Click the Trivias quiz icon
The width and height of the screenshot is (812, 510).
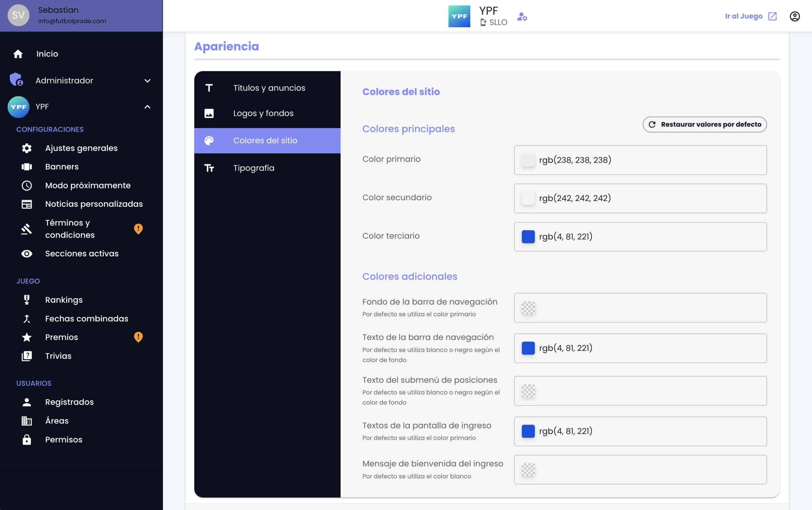point(27,356)
